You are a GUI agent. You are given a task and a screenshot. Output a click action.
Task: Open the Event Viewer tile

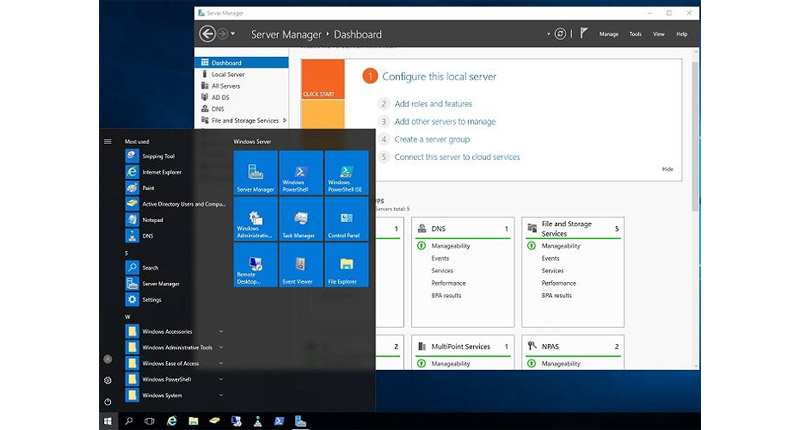pos(301,266)
